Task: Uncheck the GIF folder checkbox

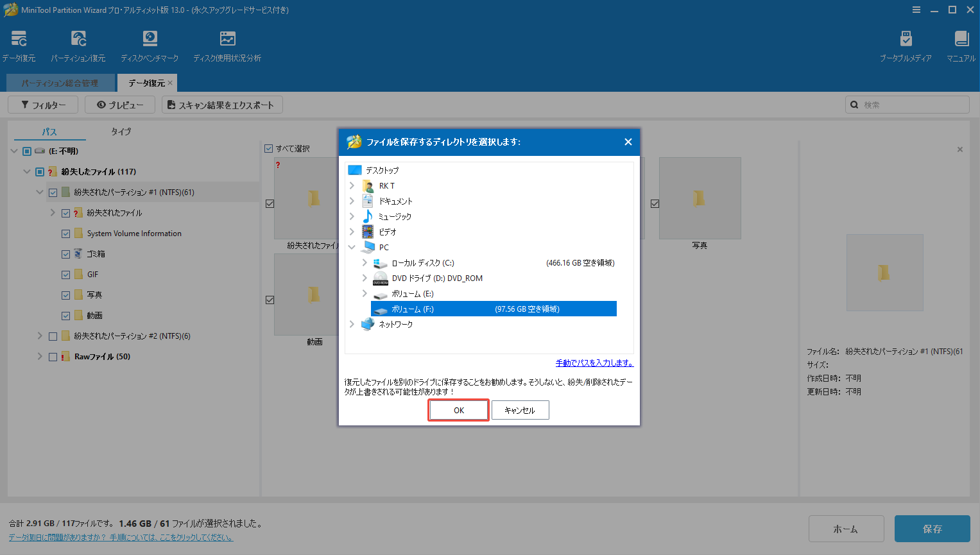Action: tap(65, 274)
